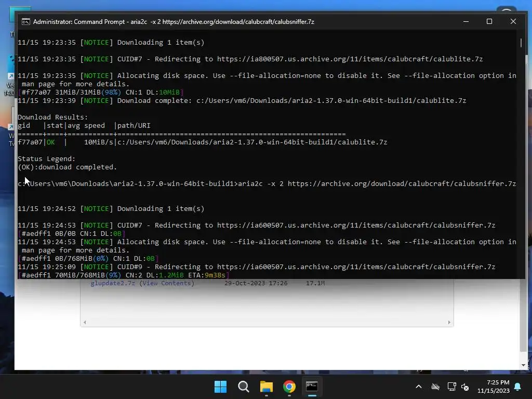Click the 19:24:52 Downloading 1 item(s) line
The width and height of the screenshot is (532, 399).
tap(111, 209)
